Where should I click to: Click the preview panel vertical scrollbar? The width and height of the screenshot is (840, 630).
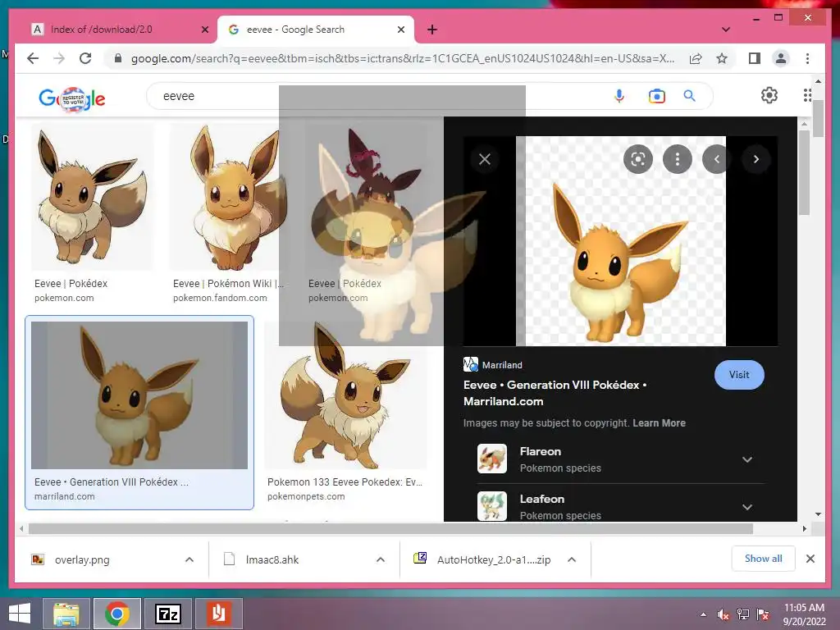804,171
